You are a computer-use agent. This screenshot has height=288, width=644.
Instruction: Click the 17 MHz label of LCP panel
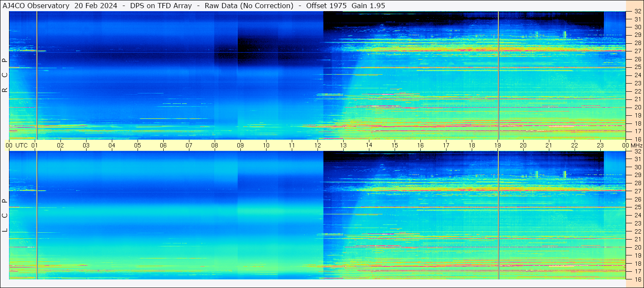coord(638,271)
